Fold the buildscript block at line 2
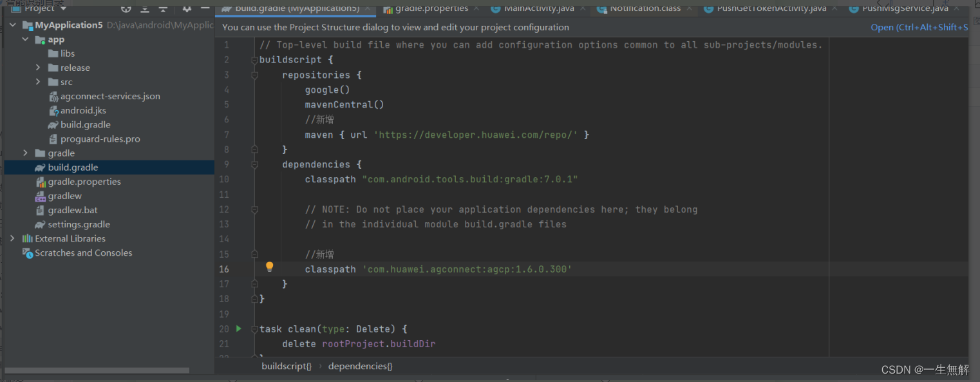The height and width of the screenshot is (382, 980). 254,60
